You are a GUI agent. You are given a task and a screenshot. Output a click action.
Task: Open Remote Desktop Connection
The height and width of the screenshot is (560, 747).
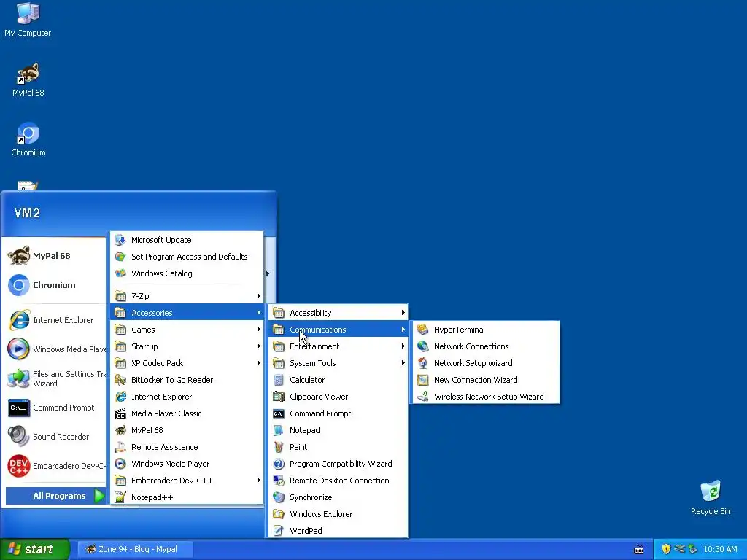click(338, 481)
